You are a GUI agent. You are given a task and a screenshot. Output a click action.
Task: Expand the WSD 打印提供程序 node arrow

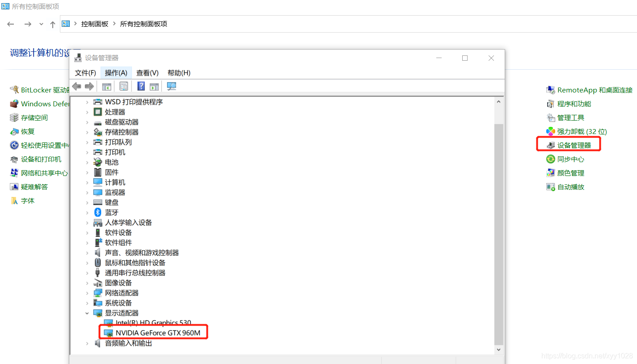87,102
